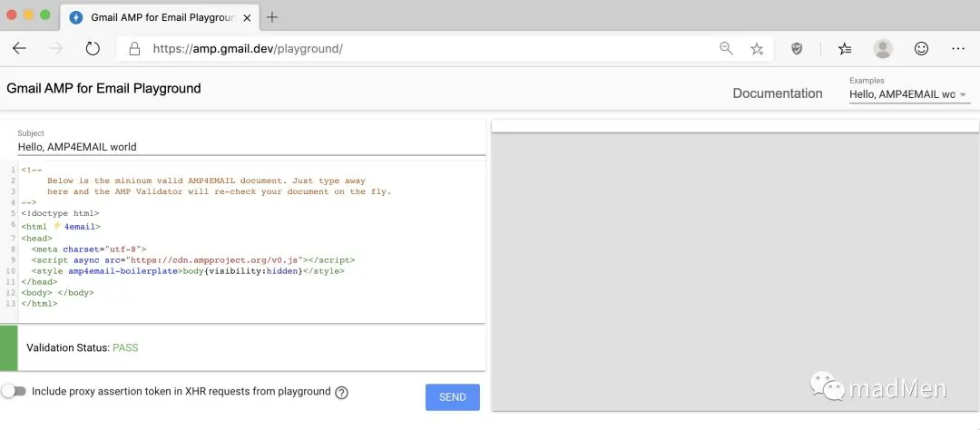The image size is (980, 430).
Task: Open the shield extension icon
Action: (797, 49)
